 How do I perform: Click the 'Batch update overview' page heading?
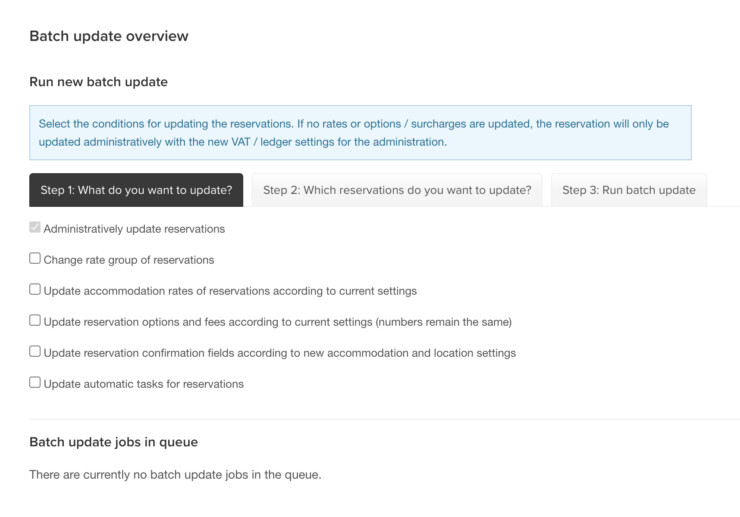click(108, 36)
